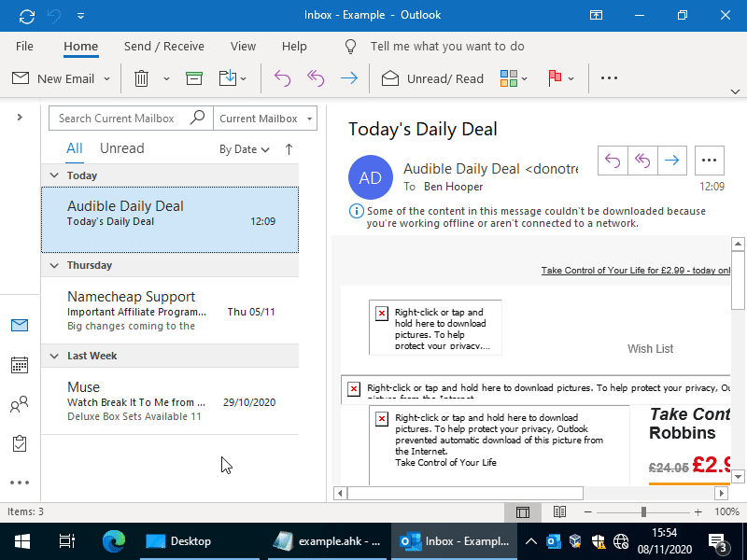Collapse the Last Week group
Viewport: 747px width, 560px height.
[54, 356]
